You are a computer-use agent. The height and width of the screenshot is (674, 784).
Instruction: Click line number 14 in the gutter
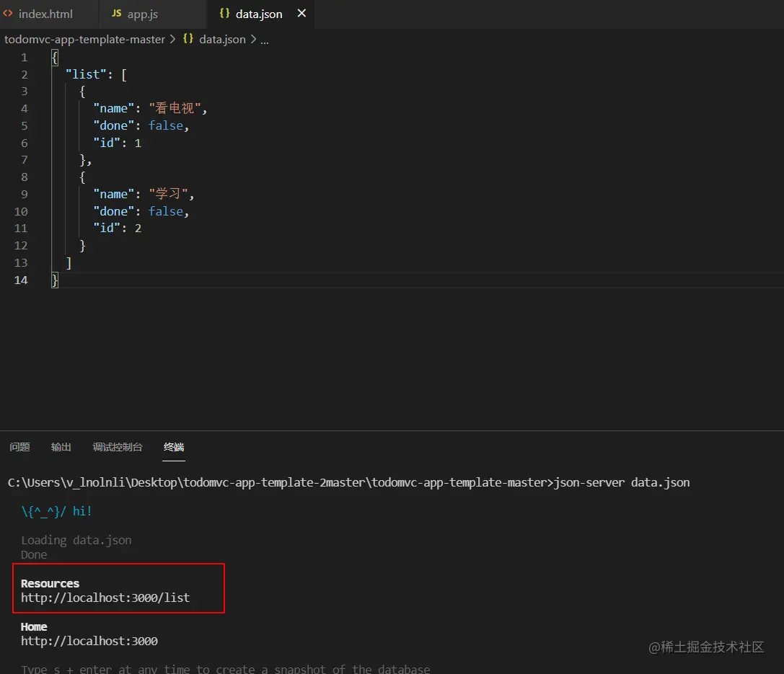[x=21, y=280]
